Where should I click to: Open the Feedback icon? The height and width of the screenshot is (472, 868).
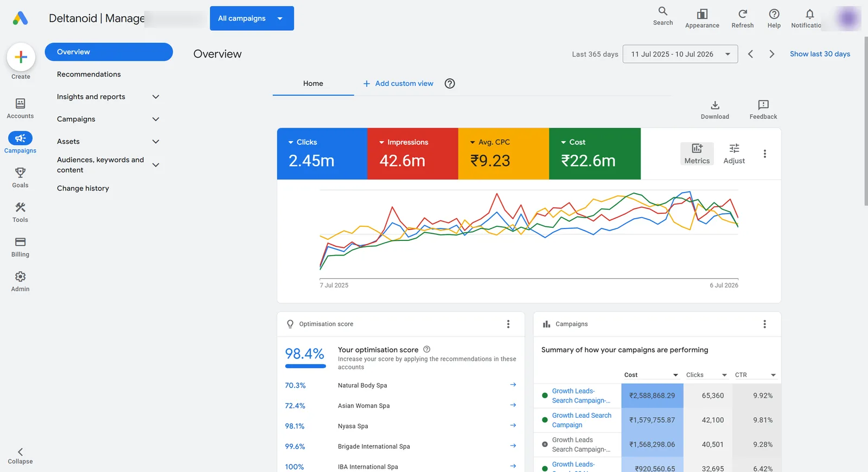[763, 110]
